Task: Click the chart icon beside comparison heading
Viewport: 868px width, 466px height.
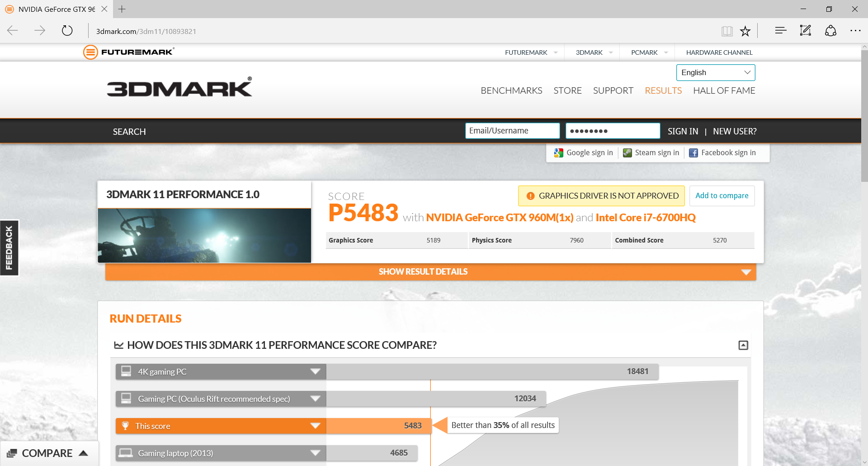Action: point(119,345)
